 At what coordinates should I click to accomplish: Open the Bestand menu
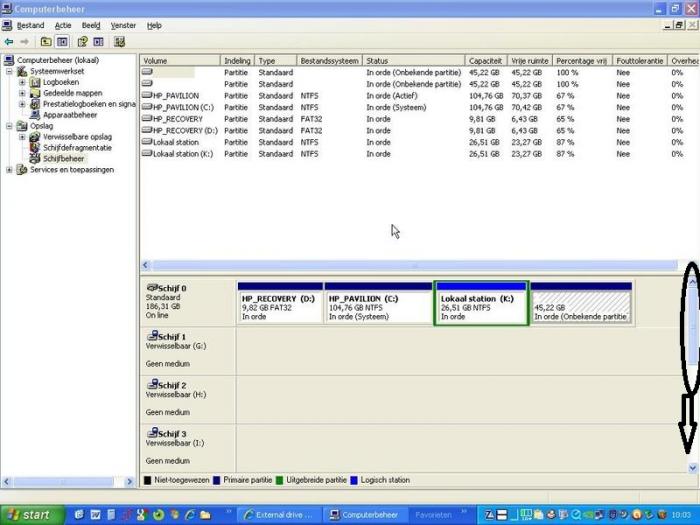tap(30, 25)
